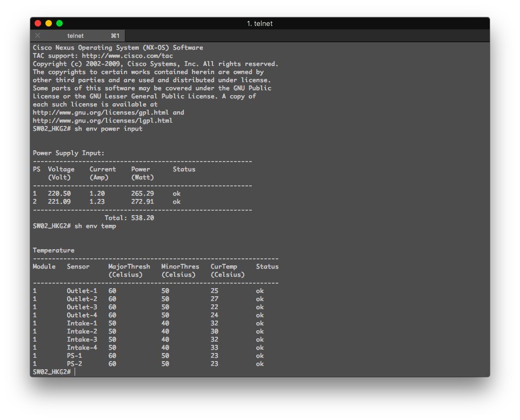Click the yellow minimize window button
Screen dimensions: 520x420
49,23
